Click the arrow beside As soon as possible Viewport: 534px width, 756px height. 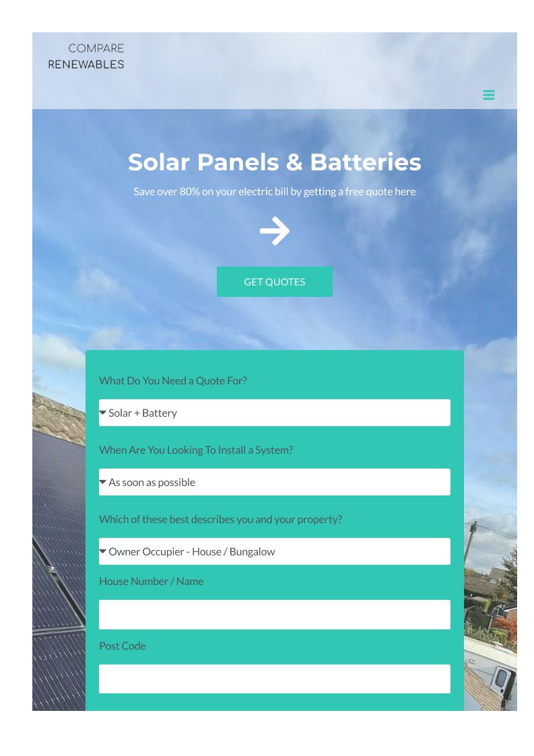103,482
